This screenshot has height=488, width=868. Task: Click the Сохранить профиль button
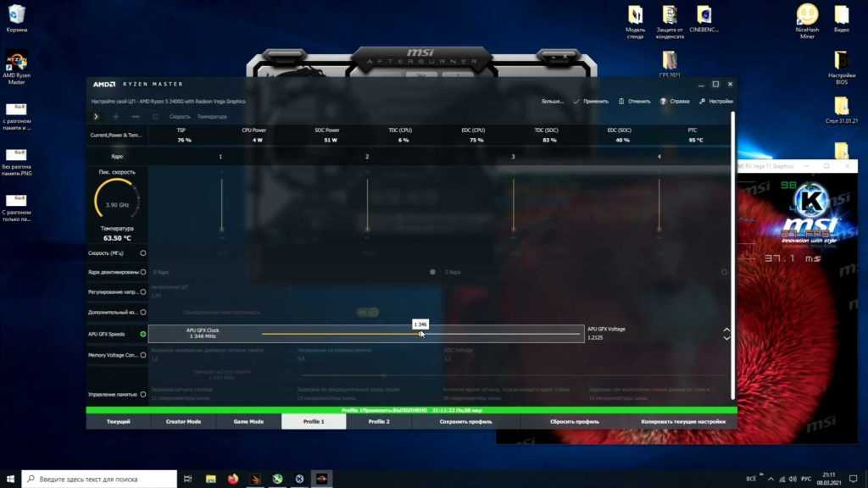point(468,421)
